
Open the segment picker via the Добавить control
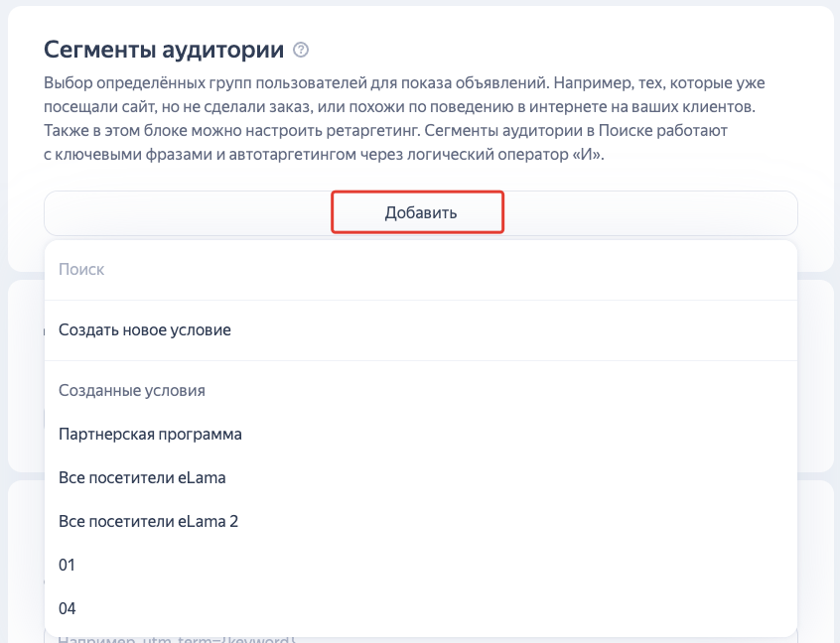(x=417, y=211)
